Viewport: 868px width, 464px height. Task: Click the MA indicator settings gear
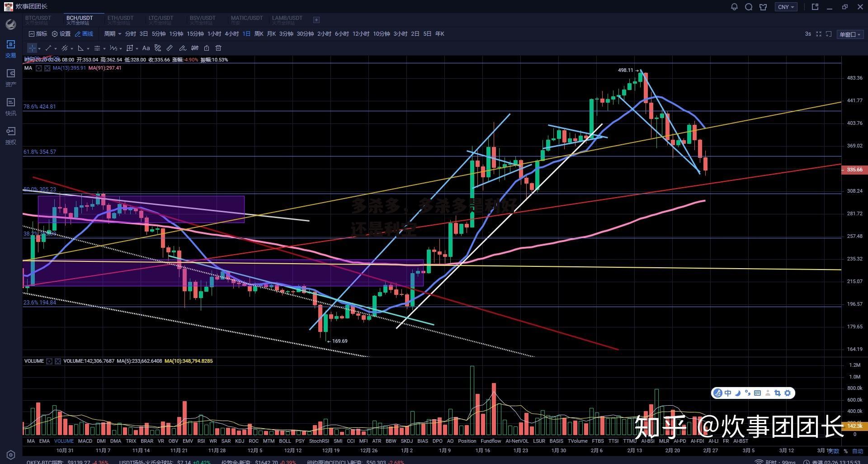tap(39, 68)
